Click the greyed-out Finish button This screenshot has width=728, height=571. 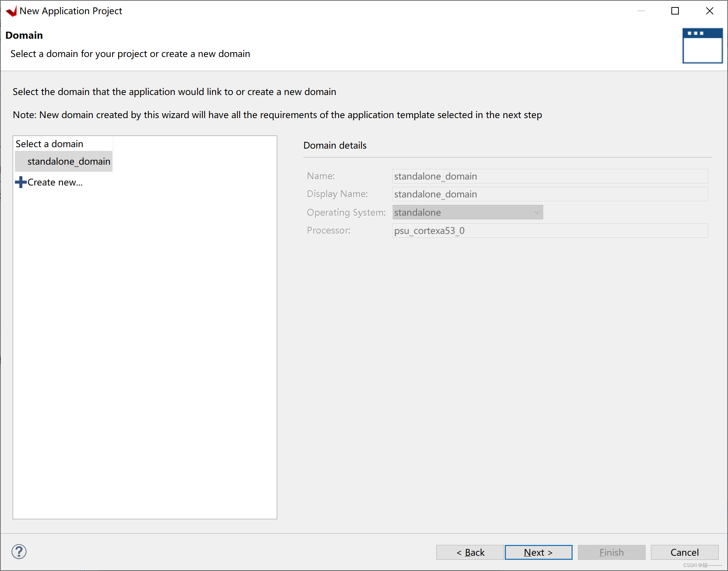[611, 552]
